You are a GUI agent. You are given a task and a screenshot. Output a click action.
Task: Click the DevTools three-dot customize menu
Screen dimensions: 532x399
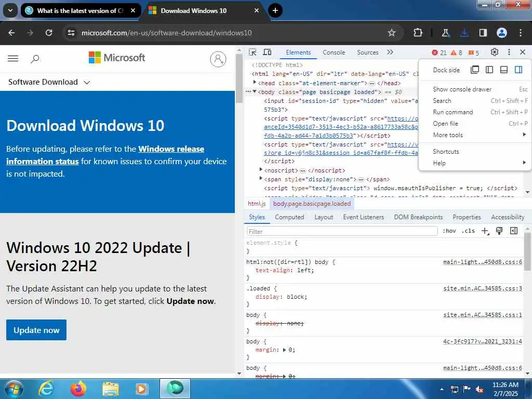(x=509, y=52)
